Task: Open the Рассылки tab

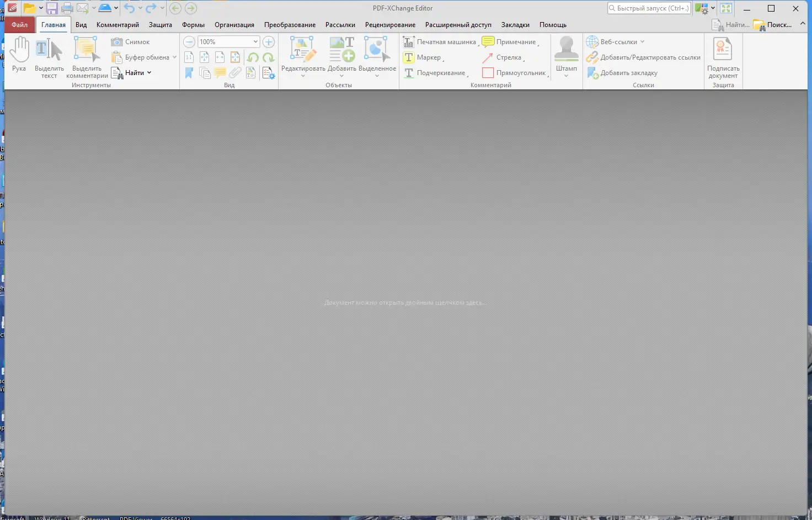Action: (340, 25)
